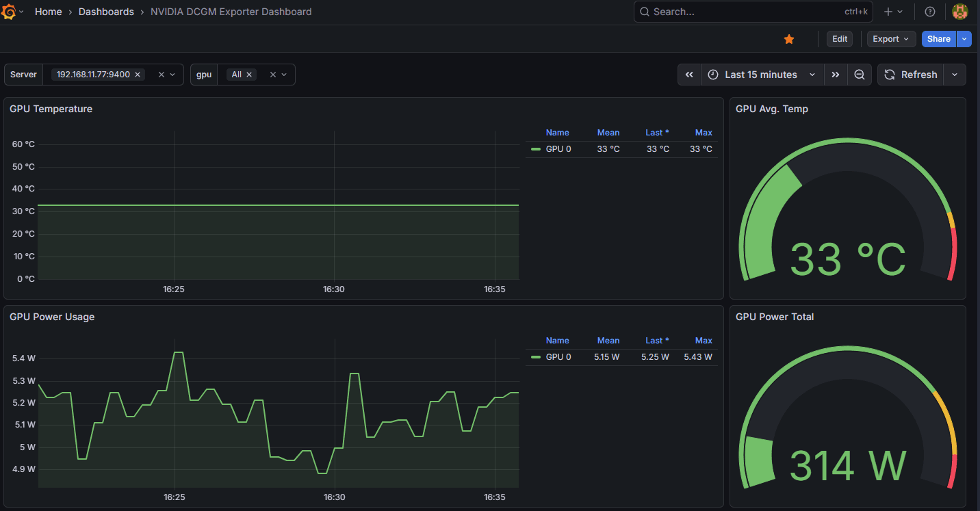Zoom out the time range
This screenshot has width=980, height=511.
[860, 75]
